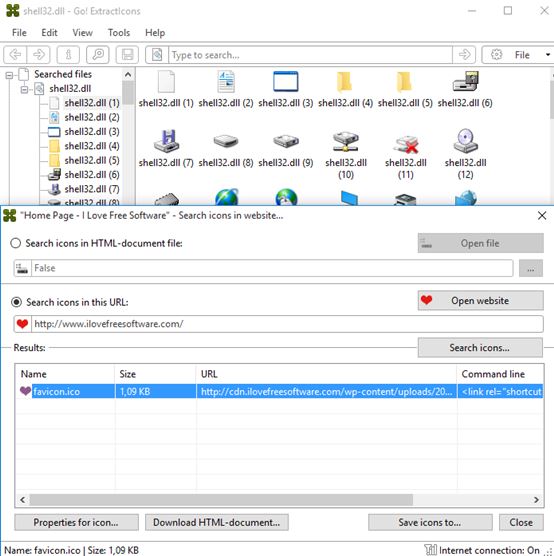Viewport: 554px width, 556px height.
Task: Click the Type to search field
Action: coord(311,55)
